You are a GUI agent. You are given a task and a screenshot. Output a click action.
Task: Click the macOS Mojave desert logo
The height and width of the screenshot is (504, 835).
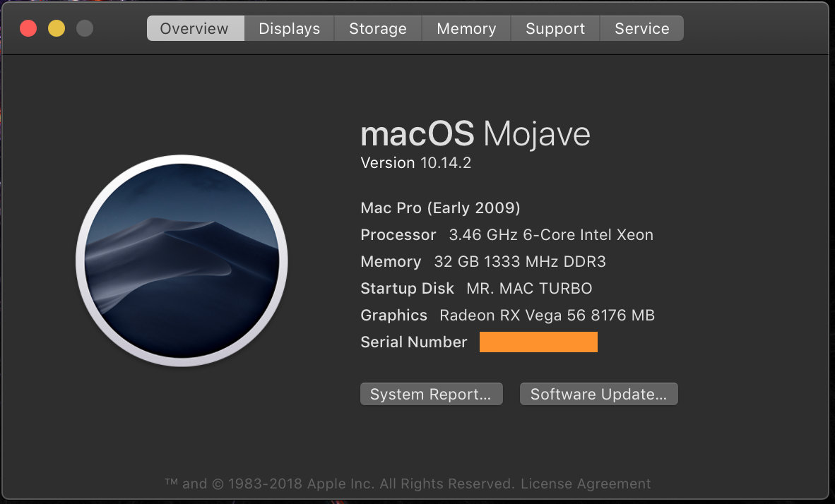[x=182, y=260]
